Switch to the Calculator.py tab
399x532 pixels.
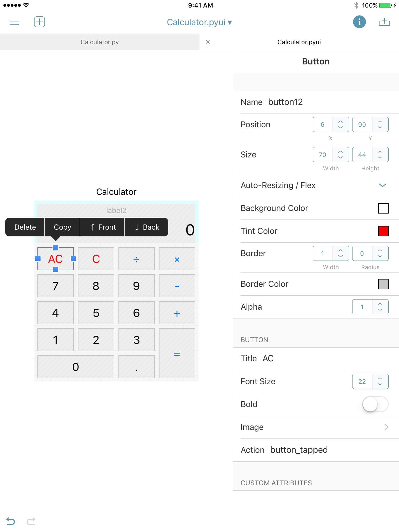tap(99, 42)
